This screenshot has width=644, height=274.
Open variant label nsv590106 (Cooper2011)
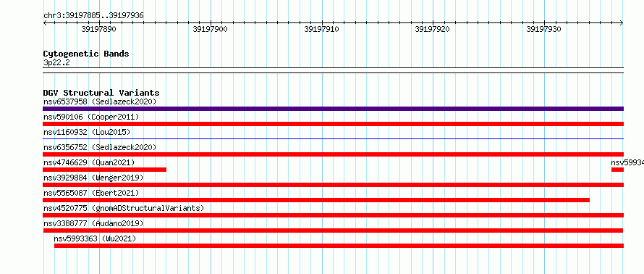91,117
